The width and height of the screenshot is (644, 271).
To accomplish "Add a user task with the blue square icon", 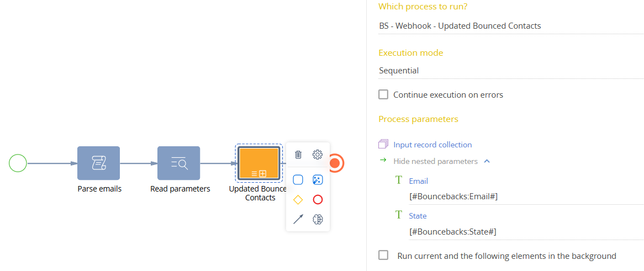I will tap(298, 179).
